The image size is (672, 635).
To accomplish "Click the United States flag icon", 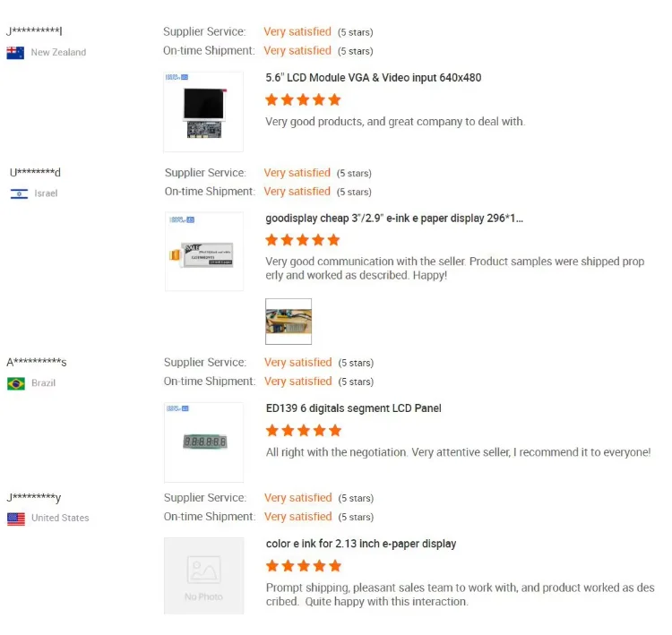I will click(16, 519).
